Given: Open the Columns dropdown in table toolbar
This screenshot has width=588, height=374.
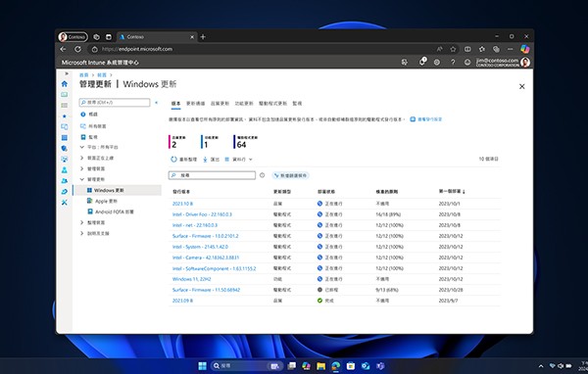Looking at the screenshot, I should coord(238,160).
